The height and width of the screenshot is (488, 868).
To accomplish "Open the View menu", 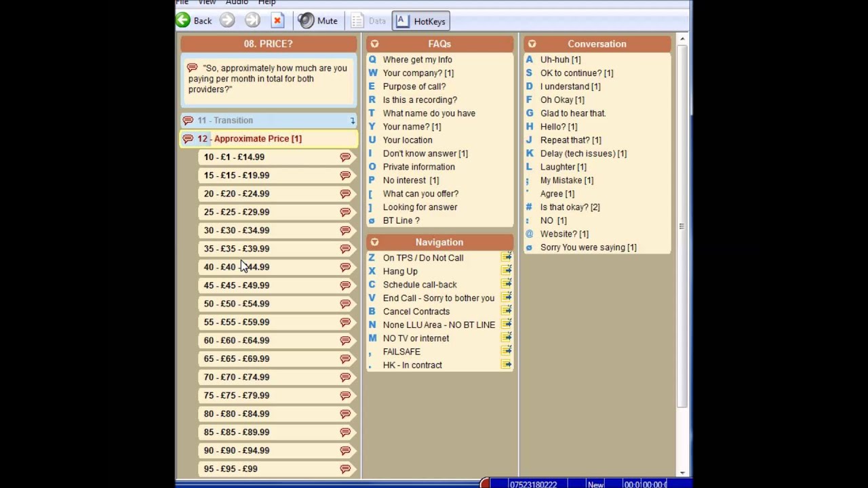I will (207, 3).
